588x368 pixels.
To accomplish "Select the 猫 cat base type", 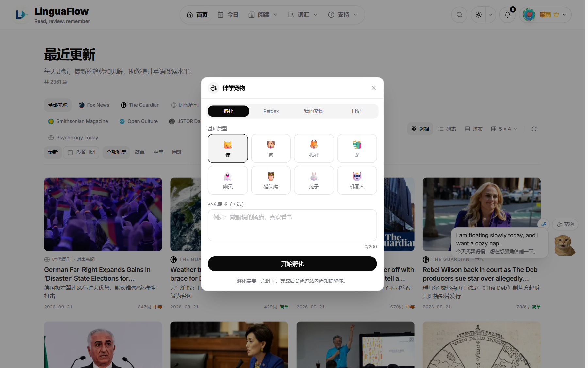I will click(228, 149).
